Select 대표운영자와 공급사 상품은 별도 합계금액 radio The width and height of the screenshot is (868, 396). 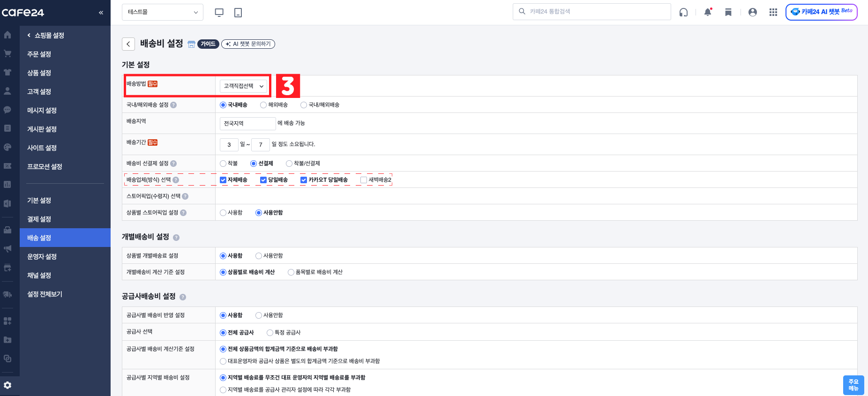(223, 361)
